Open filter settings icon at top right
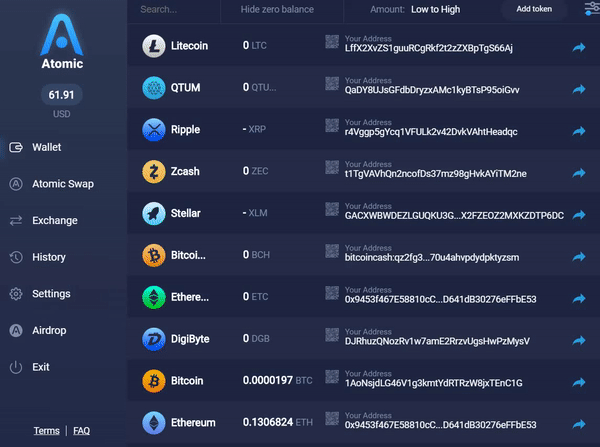600x447 pixels. point(592,8)
